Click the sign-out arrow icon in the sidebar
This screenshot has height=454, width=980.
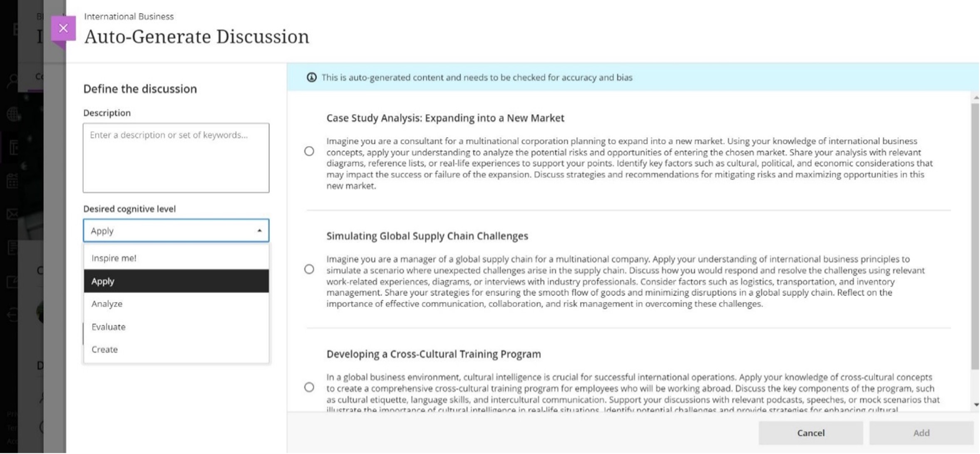[x=12, y=315]
